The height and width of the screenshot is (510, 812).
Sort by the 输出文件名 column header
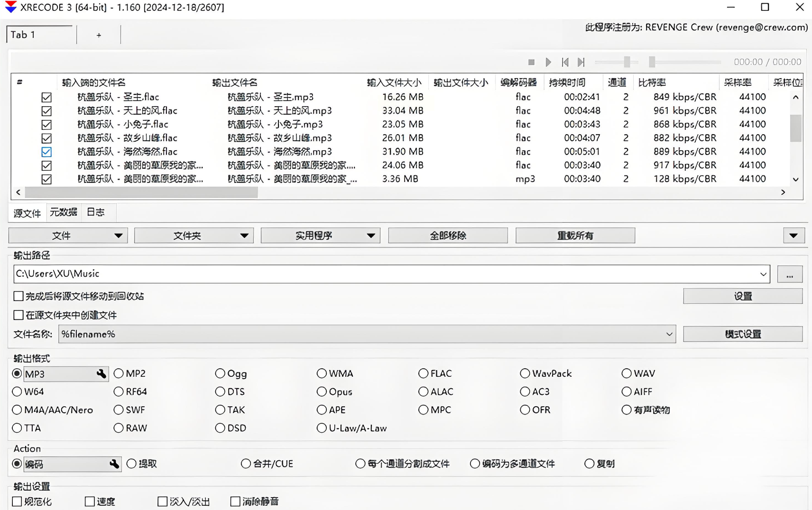tap(235, 82)
